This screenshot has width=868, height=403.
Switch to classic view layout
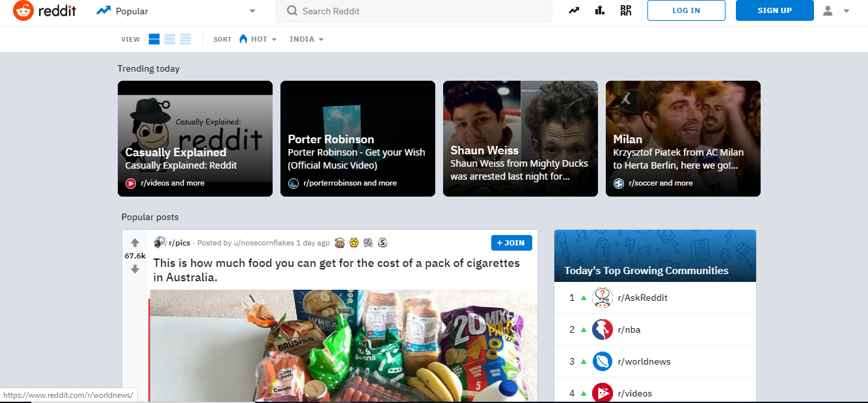[x=170, y=39]
